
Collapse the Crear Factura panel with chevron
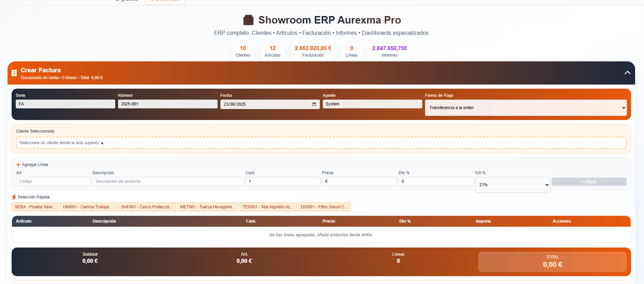(627, 73)
